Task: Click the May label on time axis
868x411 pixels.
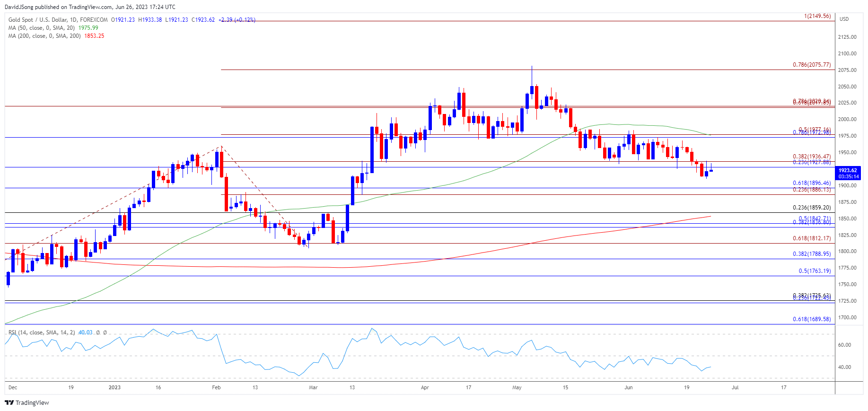Action: (x=517, y=387)
